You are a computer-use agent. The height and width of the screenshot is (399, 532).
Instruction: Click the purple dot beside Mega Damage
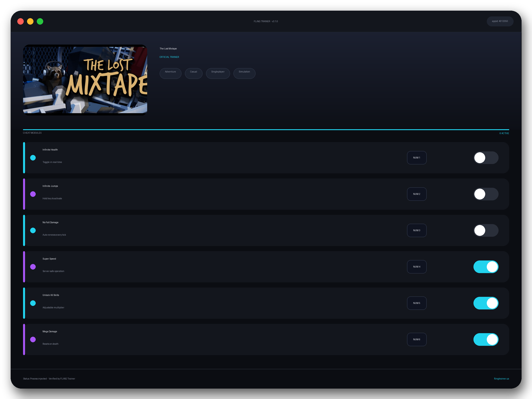pyautogui.click(x=33, y=339)
